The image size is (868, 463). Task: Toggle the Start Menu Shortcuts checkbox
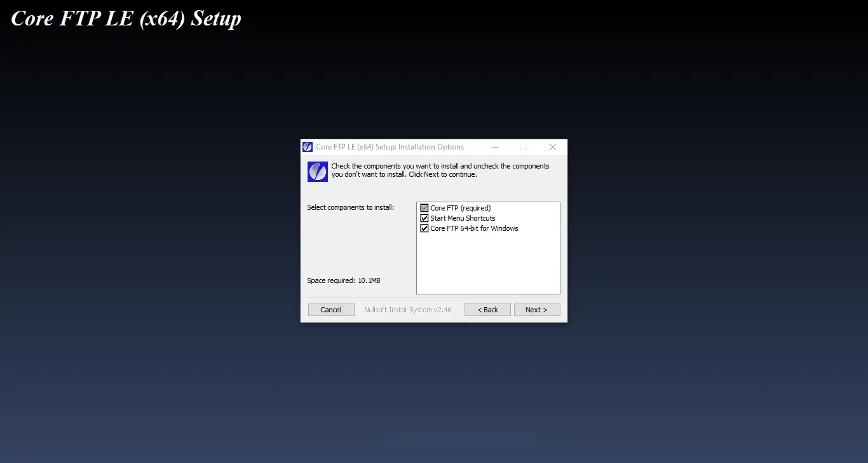point(424,218)
